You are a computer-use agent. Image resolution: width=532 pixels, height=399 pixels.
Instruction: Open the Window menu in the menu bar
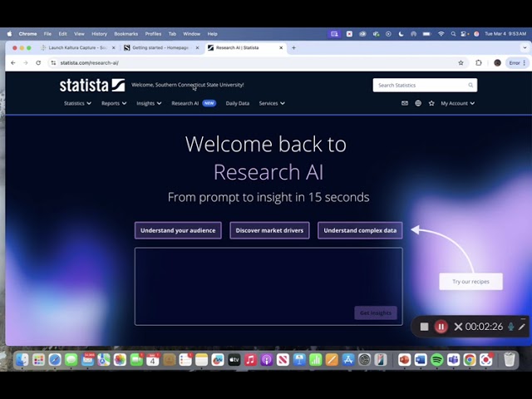pyautogui.click(x=191, y=34)
